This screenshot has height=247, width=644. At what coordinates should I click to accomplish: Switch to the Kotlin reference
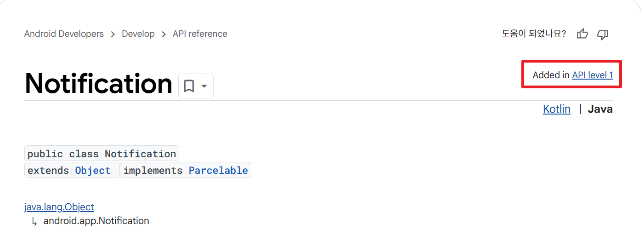(557, 109)
